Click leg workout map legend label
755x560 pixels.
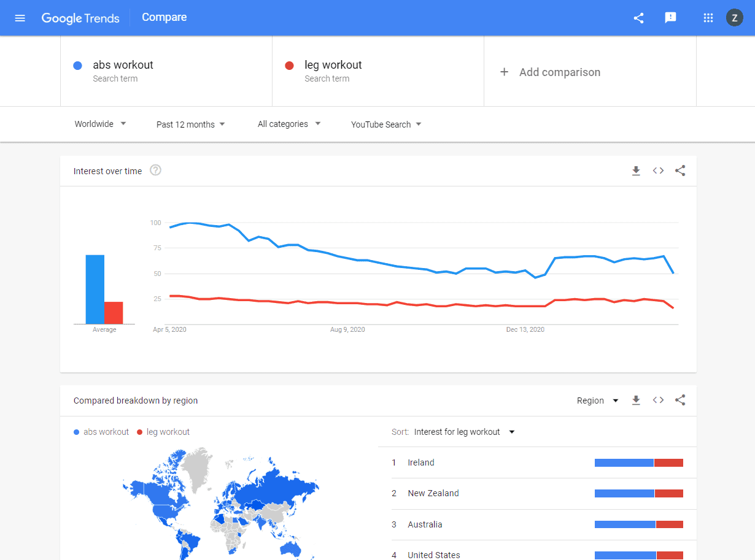point(168,432)
